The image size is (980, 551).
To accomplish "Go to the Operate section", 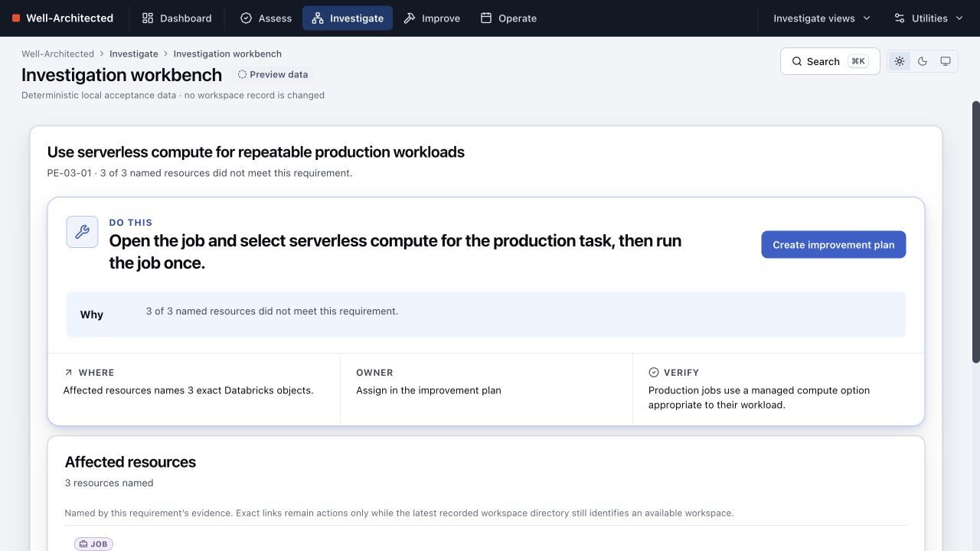I will click(508, 18).
